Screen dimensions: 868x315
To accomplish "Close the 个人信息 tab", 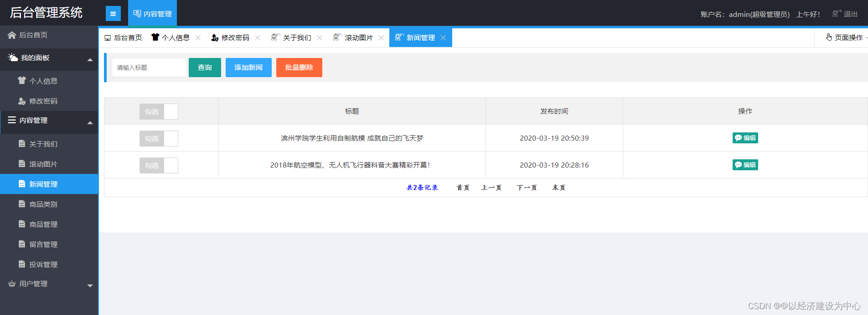I will [198, 37].
